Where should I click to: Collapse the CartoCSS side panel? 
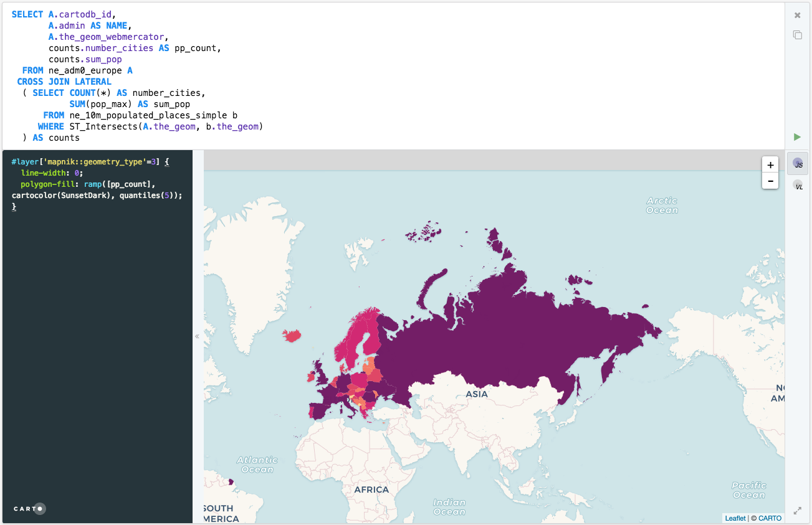point(198,336)
